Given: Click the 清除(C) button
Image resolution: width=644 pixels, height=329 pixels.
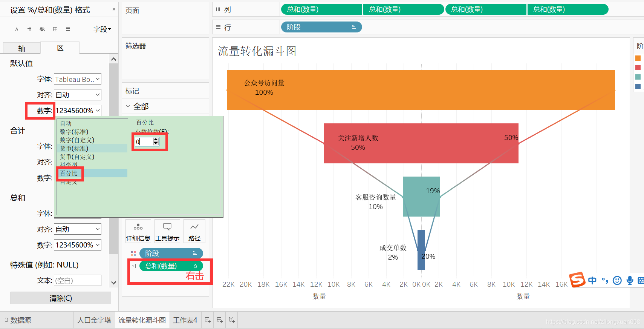Looking at the screenshot, I should pos(61,298).
